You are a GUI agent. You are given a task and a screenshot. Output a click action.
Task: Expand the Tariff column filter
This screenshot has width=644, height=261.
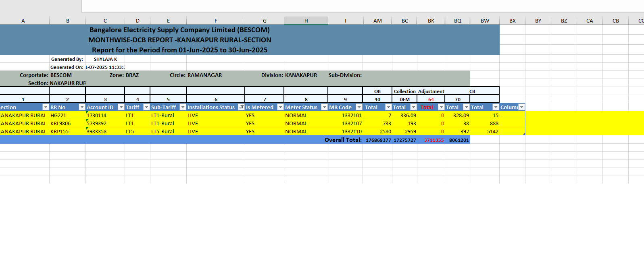click(x=146, y=107)
